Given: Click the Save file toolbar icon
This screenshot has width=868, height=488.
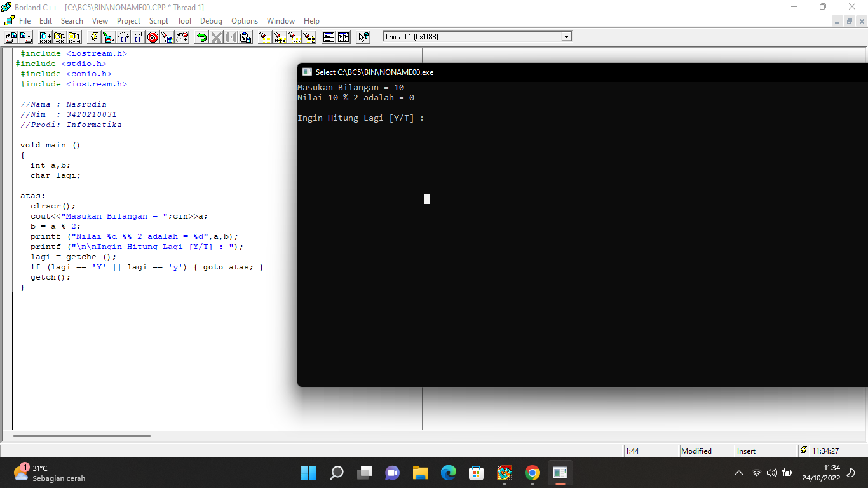Looking at the screenshot, I should click(x=26, y=37).
